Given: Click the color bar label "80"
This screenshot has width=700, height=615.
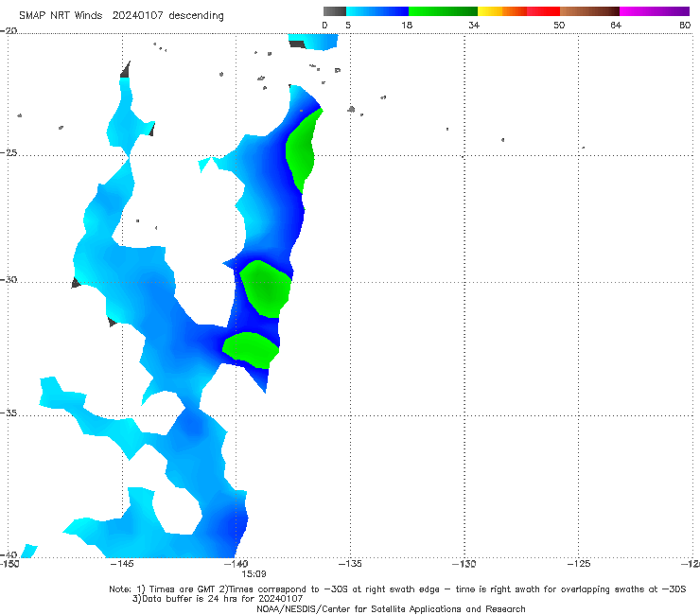Looking at the screenshot, I should (x=685, y=26).
